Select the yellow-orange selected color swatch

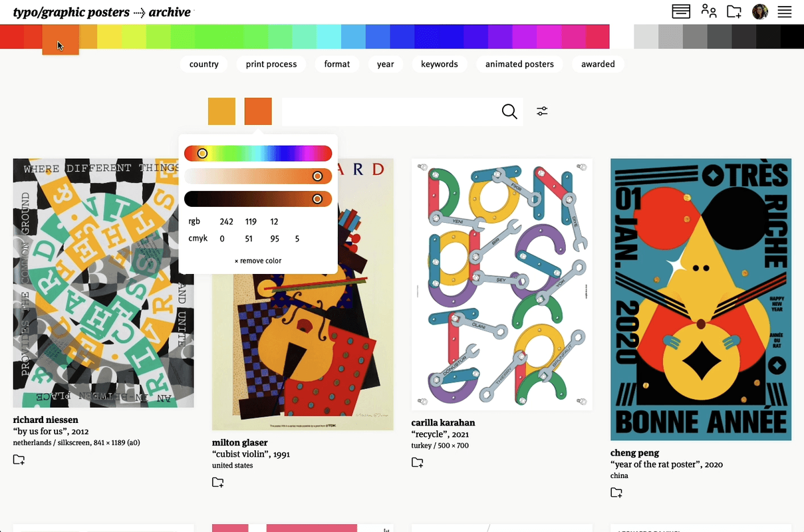click(221, 111)
